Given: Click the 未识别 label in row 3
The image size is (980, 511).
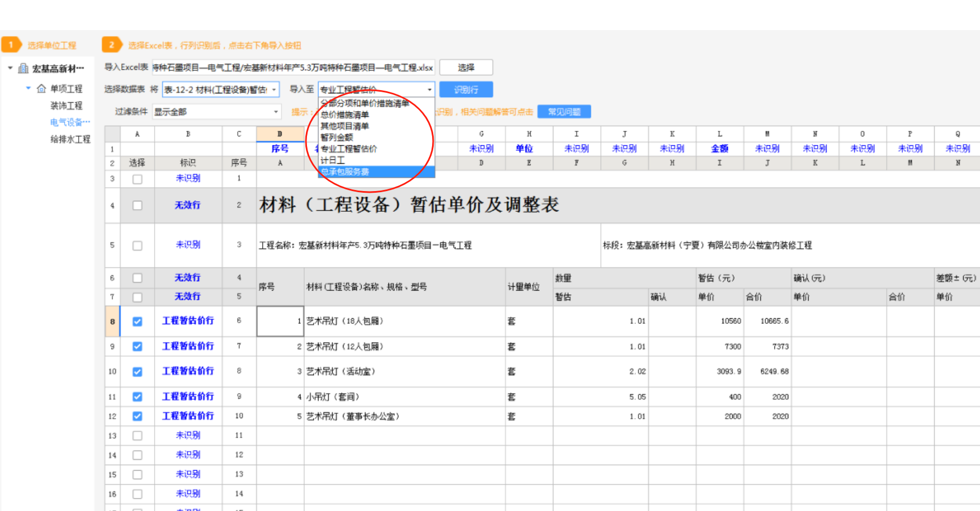Looking at the screenshot, I should coord(188,178).
